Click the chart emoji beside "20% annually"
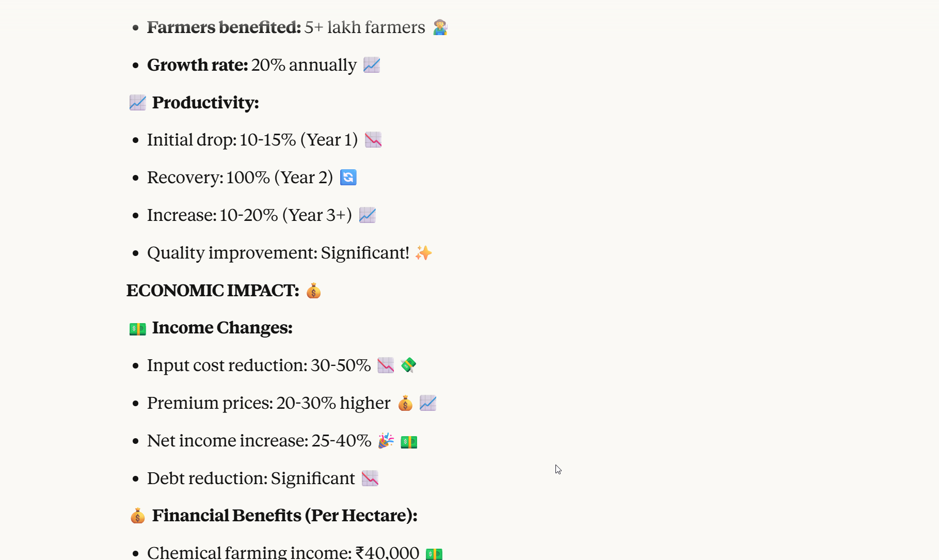Viewport: 939px width, 560px height. 372,65
